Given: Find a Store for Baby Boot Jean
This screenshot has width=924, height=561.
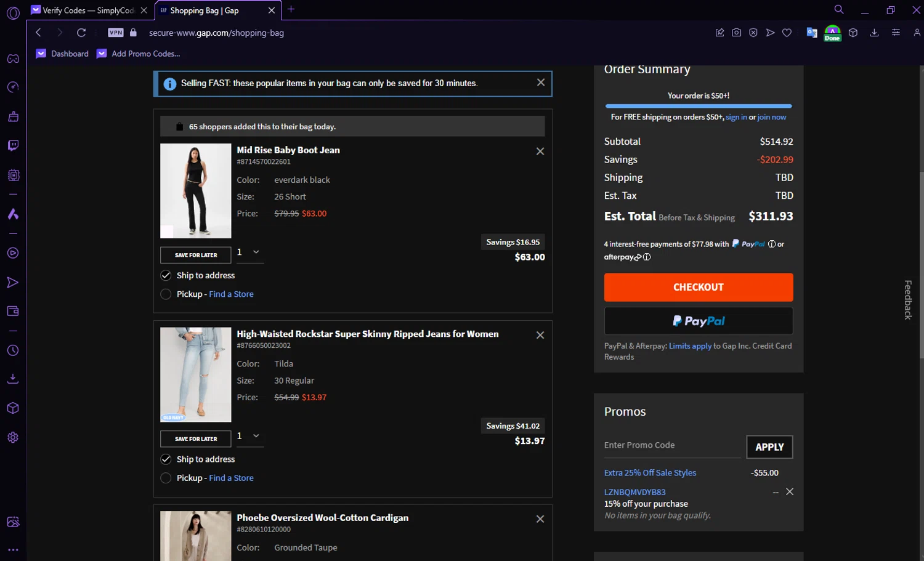Looking at the screenshot, I should (x=231, y=294).
